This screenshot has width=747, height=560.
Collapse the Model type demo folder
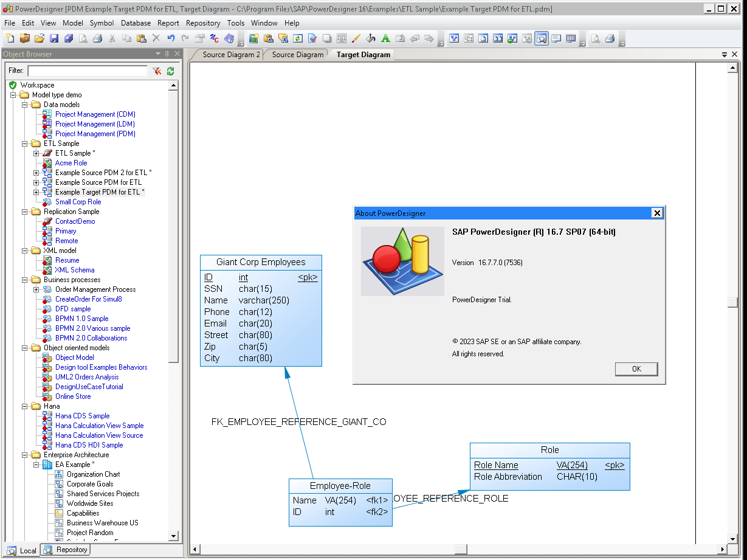coord(13,95)
